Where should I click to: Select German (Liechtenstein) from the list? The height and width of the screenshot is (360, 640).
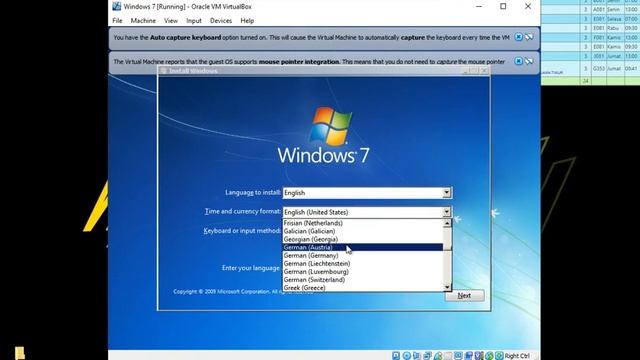point(363,264)
